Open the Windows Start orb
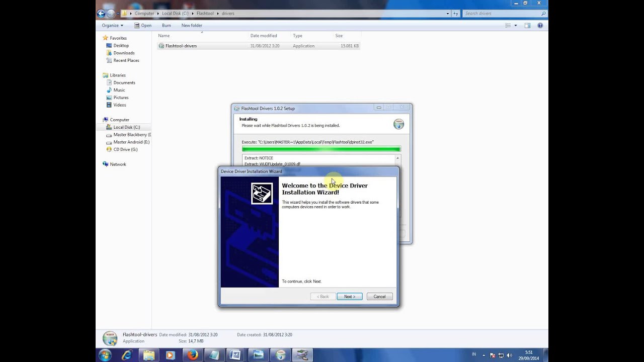644x362 pixels. coord(105,355)
